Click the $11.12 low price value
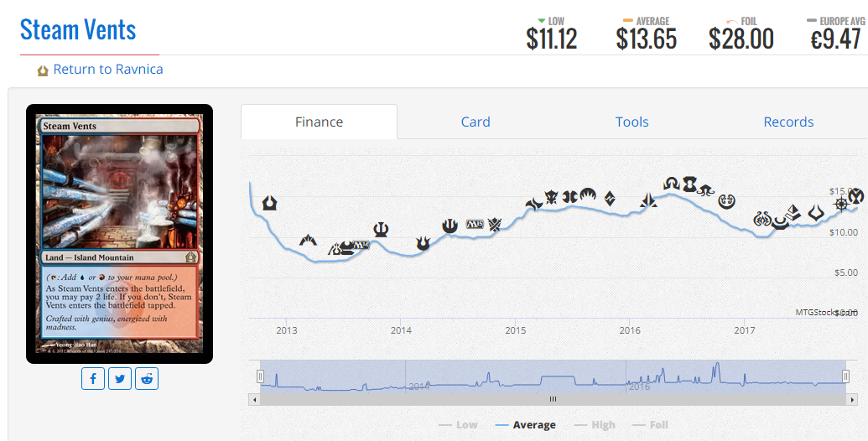This screenshot has height=441, width=868. pos(551,39)
